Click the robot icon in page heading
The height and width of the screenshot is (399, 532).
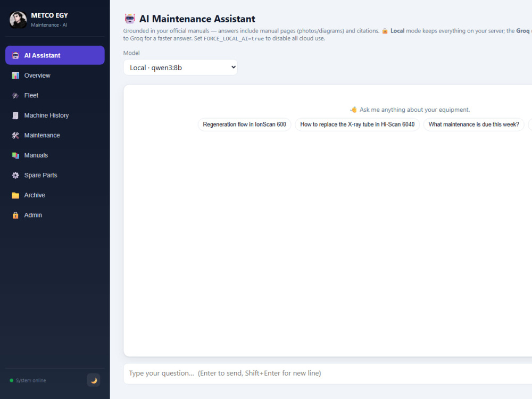[130, 19]
